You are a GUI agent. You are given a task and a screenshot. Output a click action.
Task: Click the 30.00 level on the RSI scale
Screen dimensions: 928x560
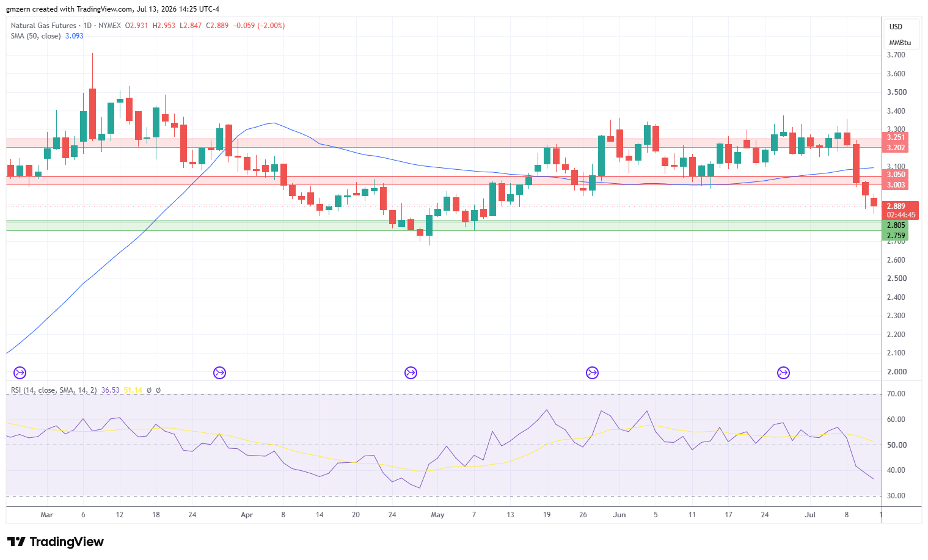[x=896, y=496]
